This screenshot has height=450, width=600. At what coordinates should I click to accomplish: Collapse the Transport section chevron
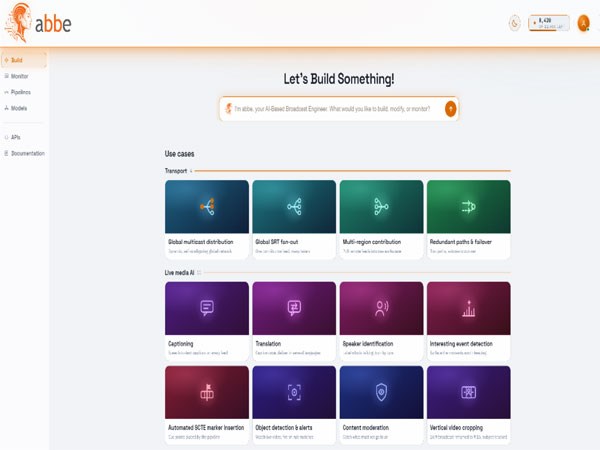(x=191, y=171)
